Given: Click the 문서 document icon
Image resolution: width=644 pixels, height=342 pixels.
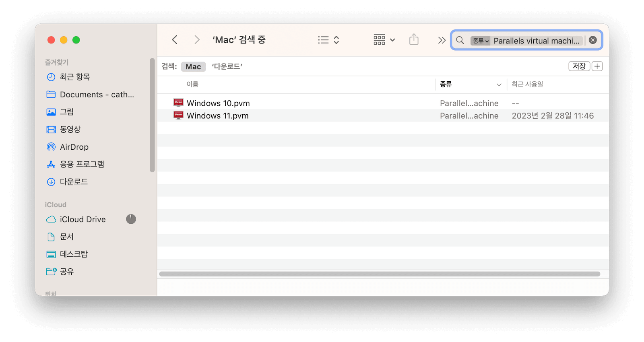Looking at the screenshot, I should pyautogui.click(x=51, y=237).
